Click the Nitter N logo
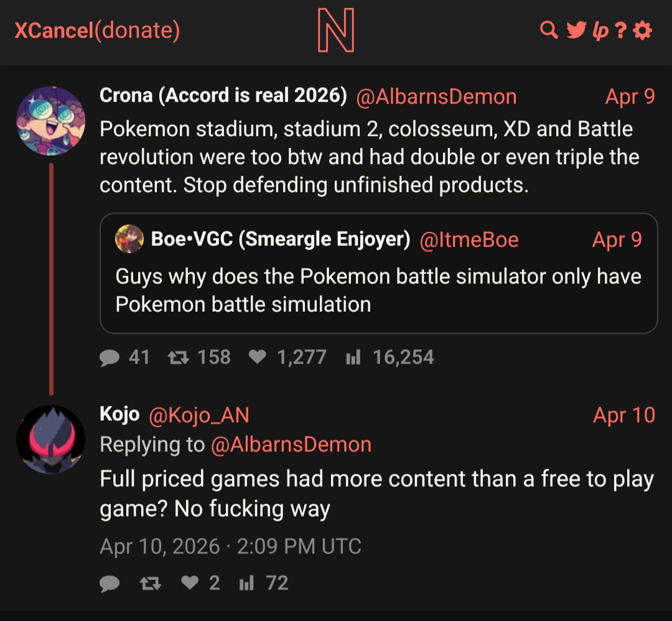Screen dimensions: 672x621 coord(336,30)
